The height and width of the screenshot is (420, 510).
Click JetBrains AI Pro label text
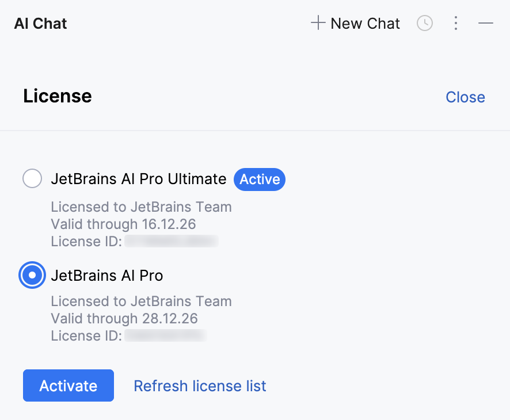click(x=107, y=275)
